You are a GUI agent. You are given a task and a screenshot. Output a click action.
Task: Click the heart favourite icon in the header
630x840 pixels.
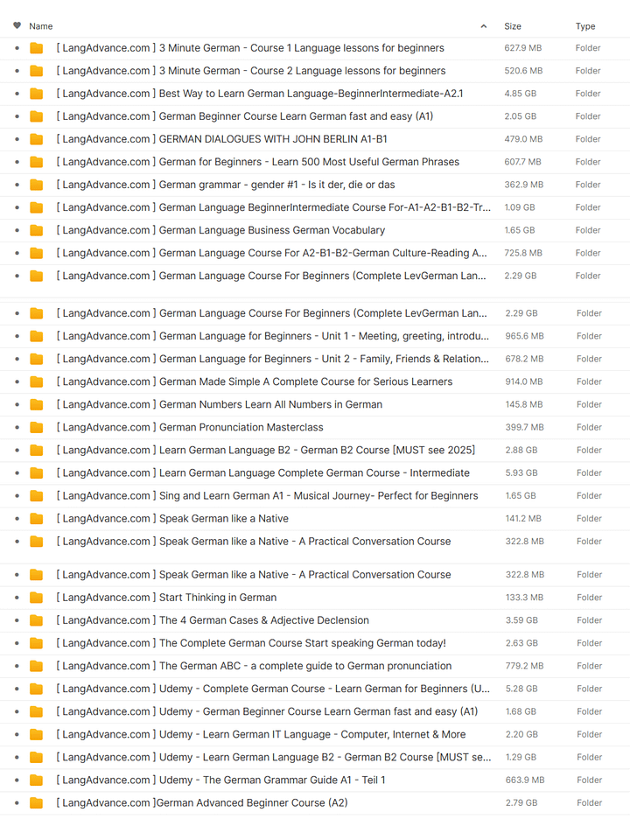[17, 25]
